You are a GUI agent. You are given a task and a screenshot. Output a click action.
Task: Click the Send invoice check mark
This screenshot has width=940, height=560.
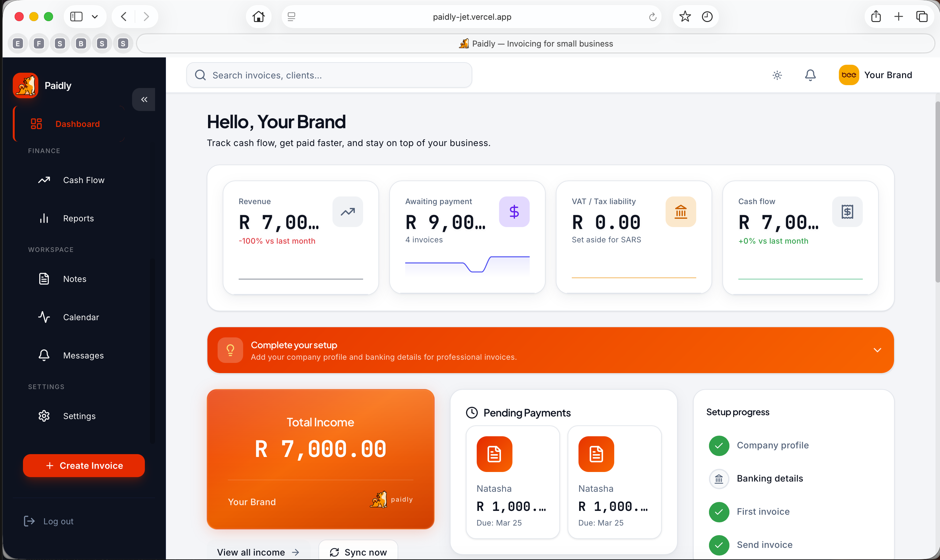[719, 545]
